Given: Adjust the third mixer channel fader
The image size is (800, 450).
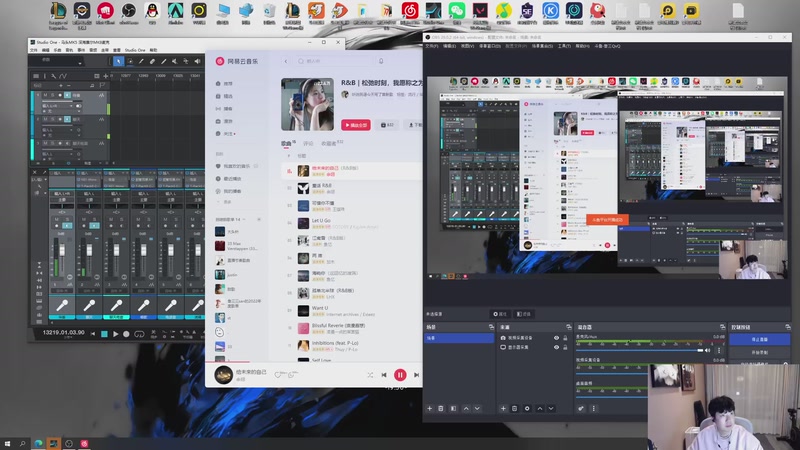Looking at the screenshot, I should click(116, 250).
